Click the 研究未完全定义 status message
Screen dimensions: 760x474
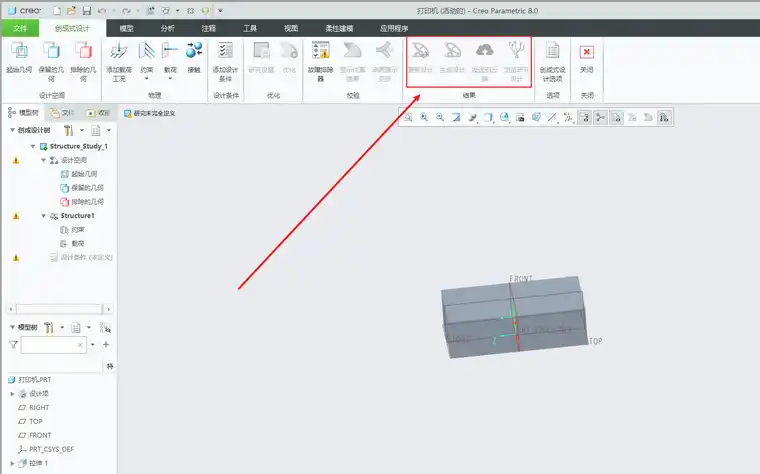tap(149, 113)
